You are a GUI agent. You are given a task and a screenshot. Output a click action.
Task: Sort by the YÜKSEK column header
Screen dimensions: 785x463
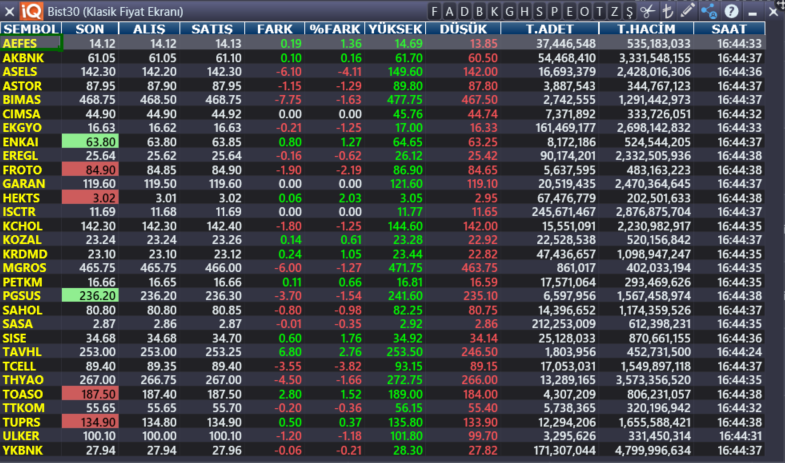click(395, 29)
